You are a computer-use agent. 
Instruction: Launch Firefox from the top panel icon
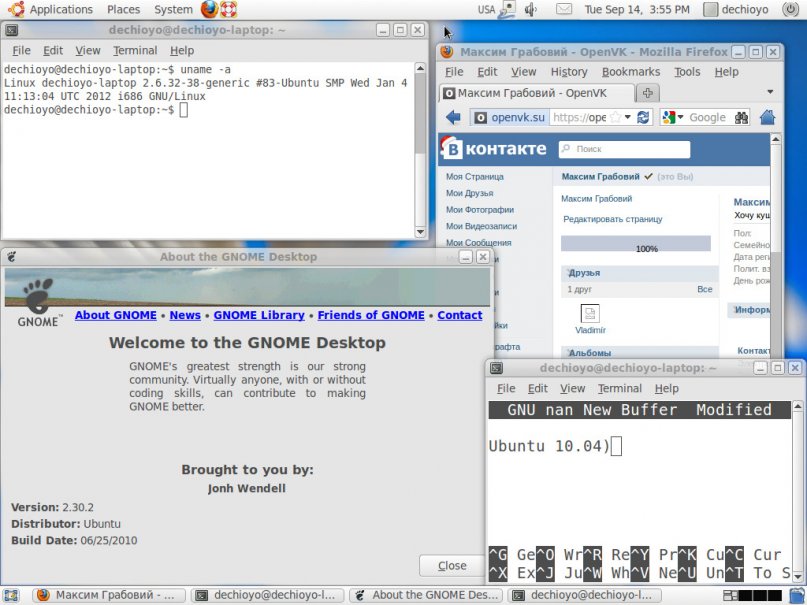coord(209,9)
